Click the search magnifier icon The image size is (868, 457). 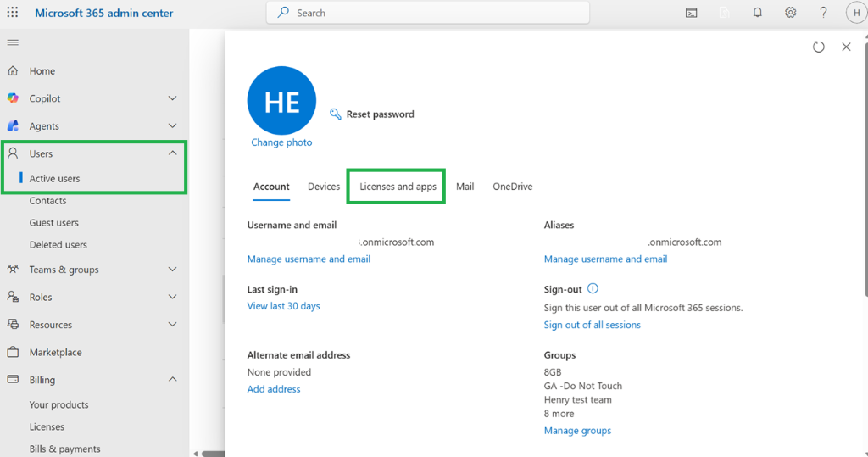pos(283,12)
